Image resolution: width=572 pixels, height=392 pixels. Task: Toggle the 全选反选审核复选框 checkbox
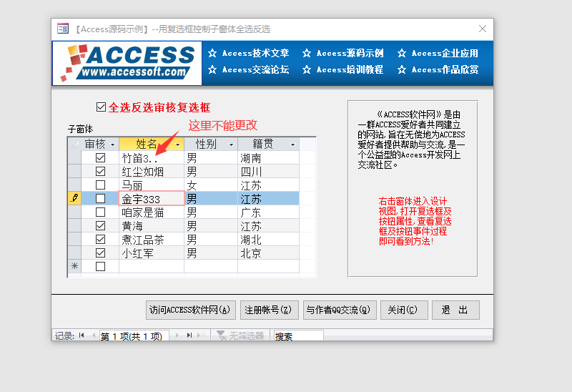[x=101, y=107]
